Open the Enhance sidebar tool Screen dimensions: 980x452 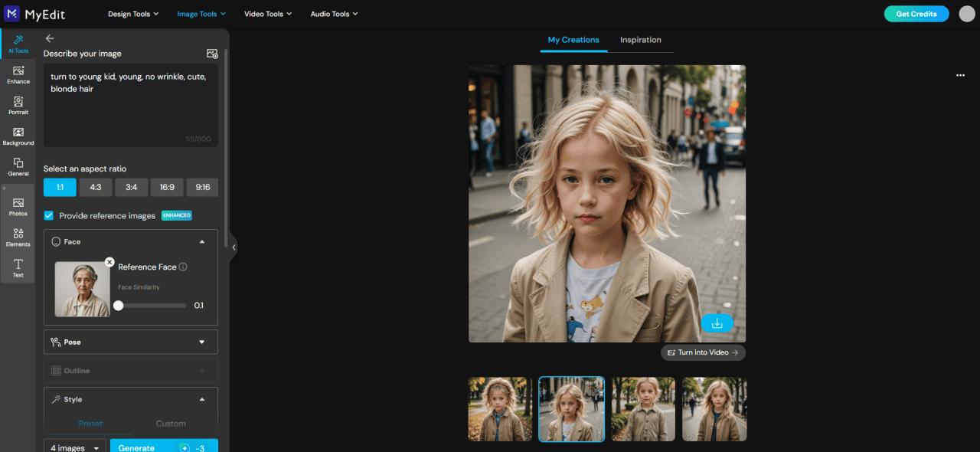coord(18,75)
